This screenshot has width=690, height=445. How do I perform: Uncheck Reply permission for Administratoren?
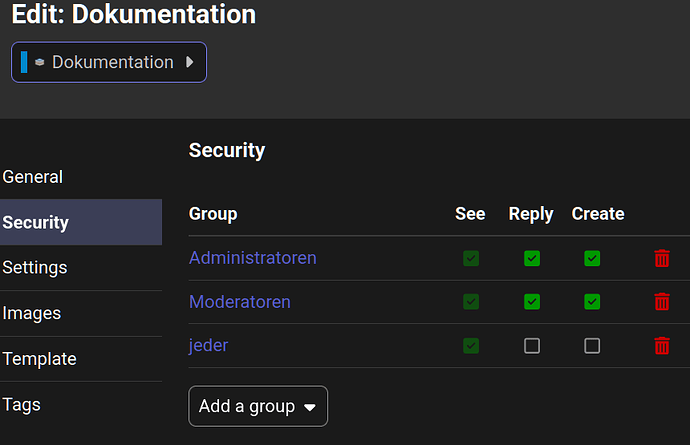pyautogui.click(x=532, y=258)
